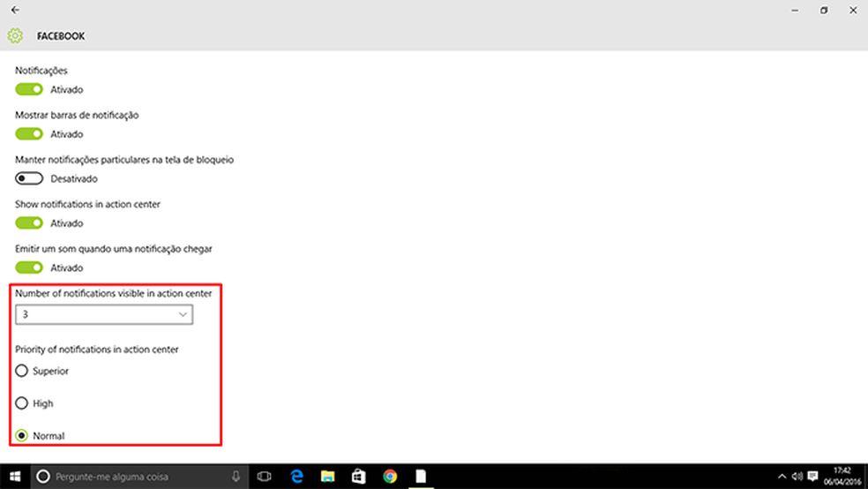Toggle the Notificações switch off
The image size is (868, 489).
click(x=29, y=89)
